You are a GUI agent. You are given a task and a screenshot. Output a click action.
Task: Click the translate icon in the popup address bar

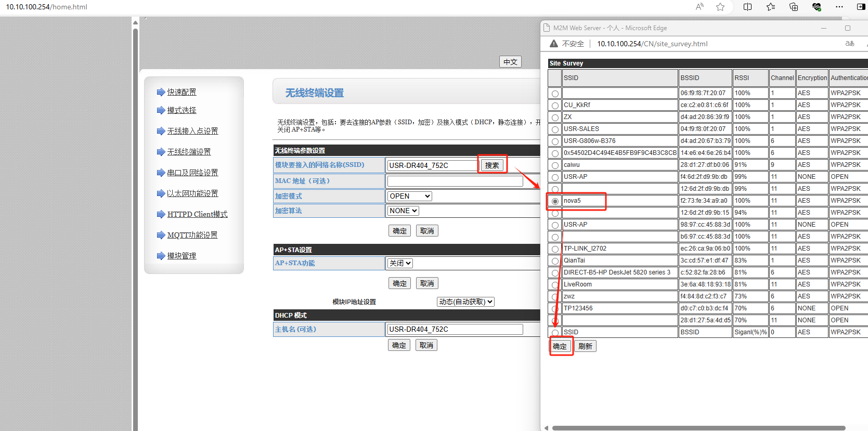click(850, 44)
